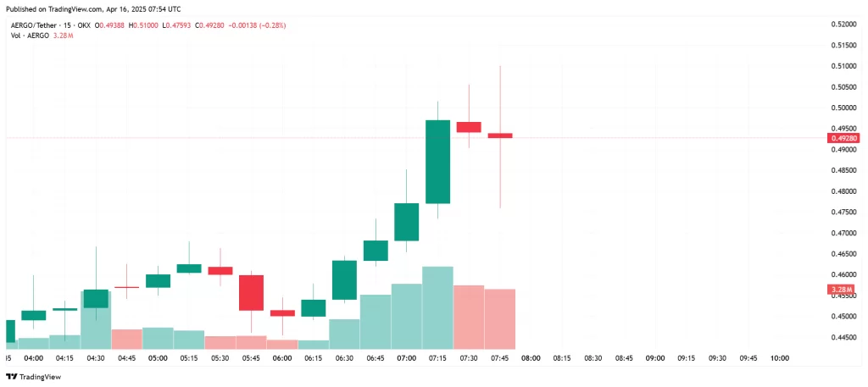Screen dimensions: 868x387
Task: Click the green 06:30 candle body
Action: pyautogui.click(x=344, y=279)
